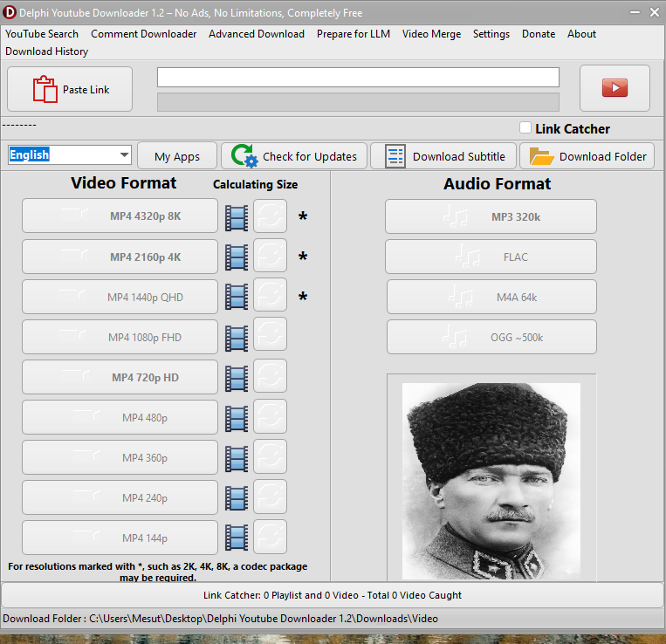666x644 pixels.
Task: Enable the Link Catcher checkbox
Action: 525,127
